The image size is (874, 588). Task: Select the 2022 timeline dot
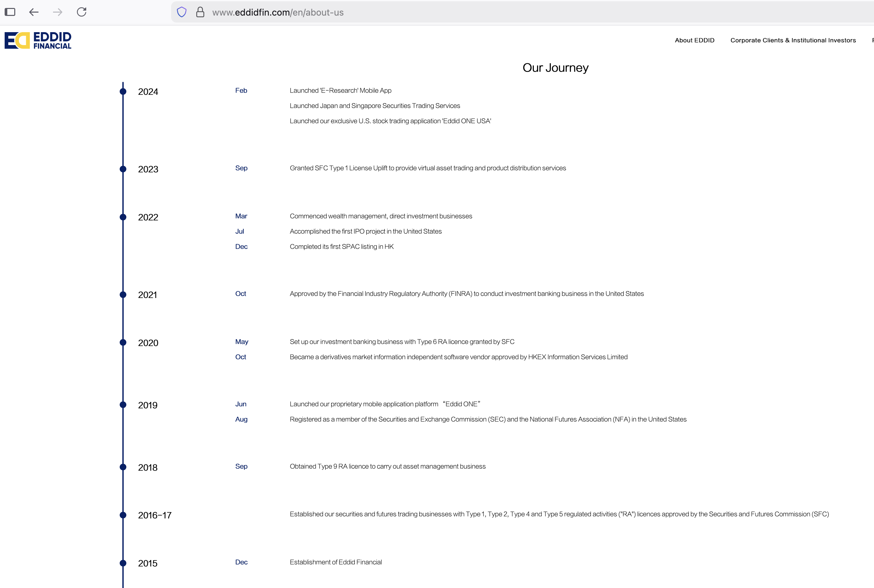(123, 217)
